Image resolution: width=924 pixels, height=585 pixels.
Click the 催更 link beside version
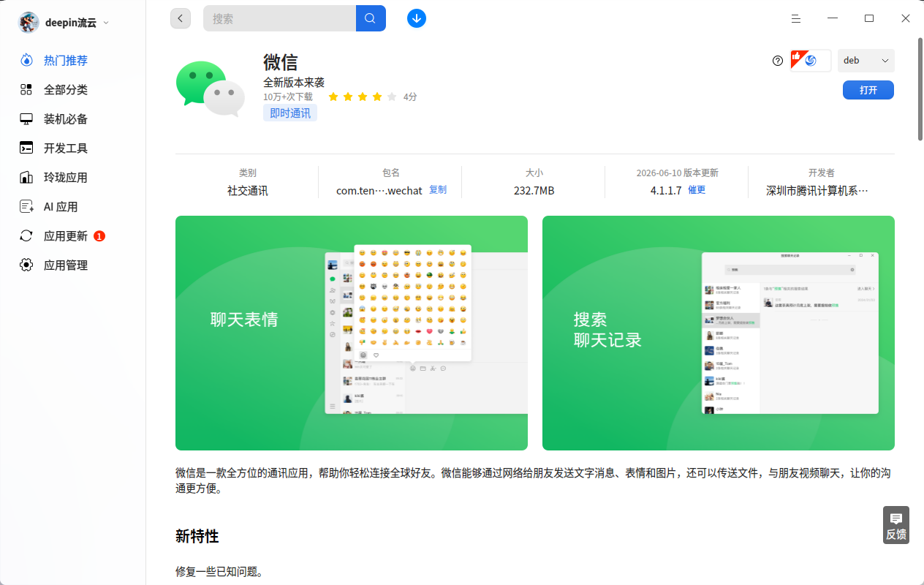697,189
